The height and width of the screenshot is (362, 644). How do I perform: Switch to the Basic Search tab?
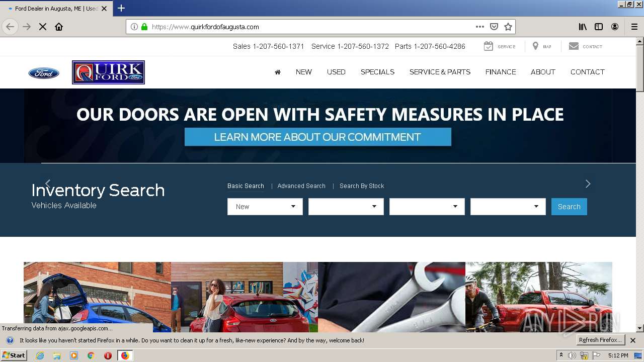click(x=246, y=186)
